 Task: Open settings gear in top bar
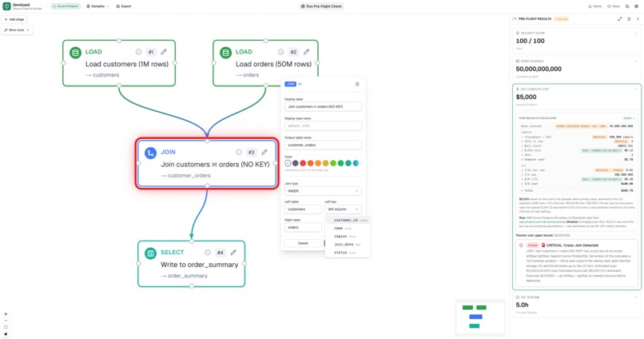(x=636, y=6)
